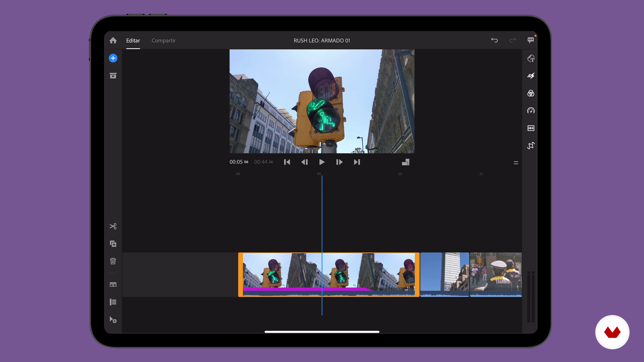Image resolution: width=644 pixels, height=362 pixels.
Task: Toggle the aspect ratio preview icon
Action: 406,162
